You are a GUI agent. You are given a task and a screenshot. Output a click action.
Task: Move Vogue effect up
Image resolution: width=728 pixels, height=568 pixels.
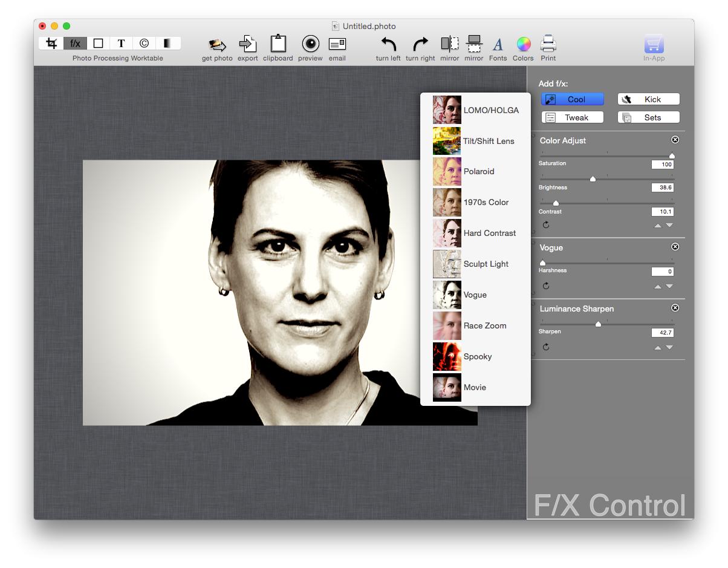(658, 287)
